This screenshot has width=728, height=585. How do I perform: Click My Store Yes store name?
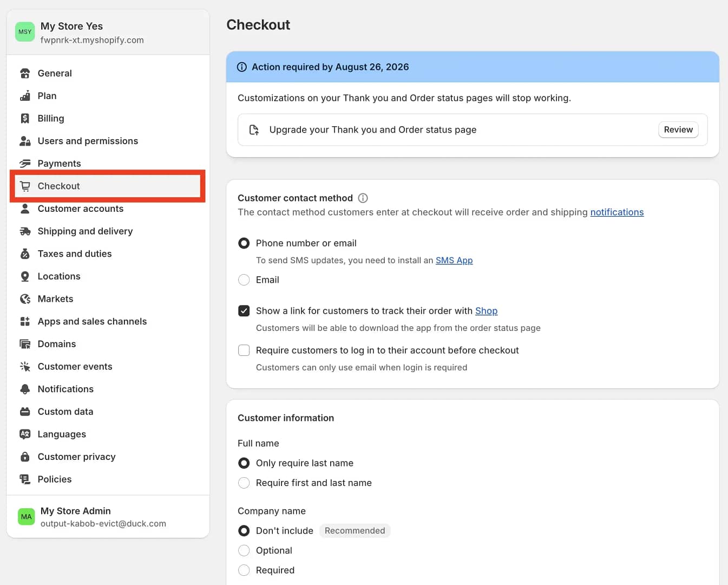[71, 26]
